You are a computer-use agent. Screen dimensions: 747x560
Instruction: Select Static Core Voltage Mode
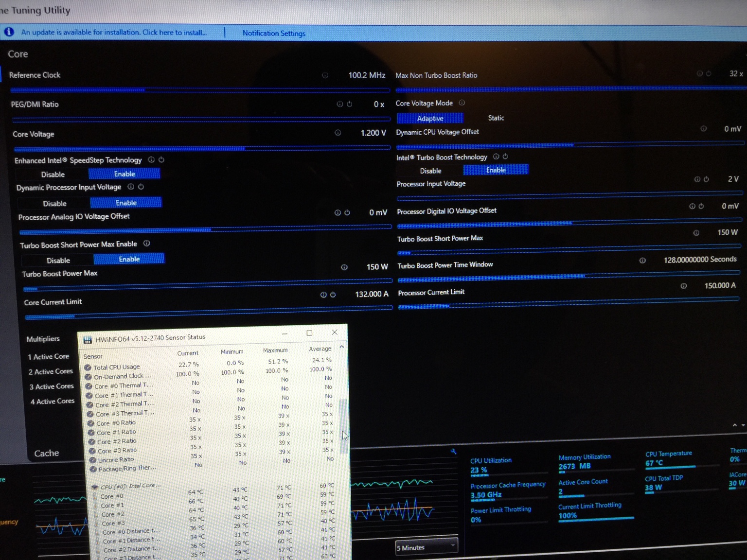coord(496,118)
